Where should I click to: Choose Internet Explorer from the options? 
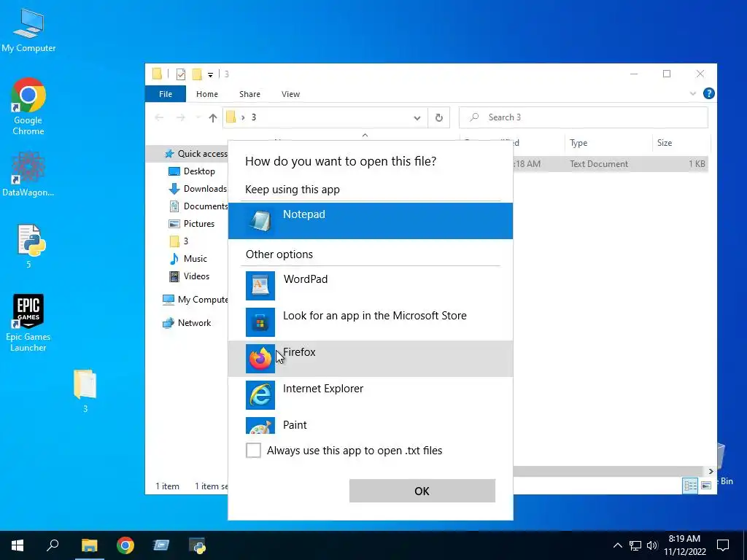370,394
